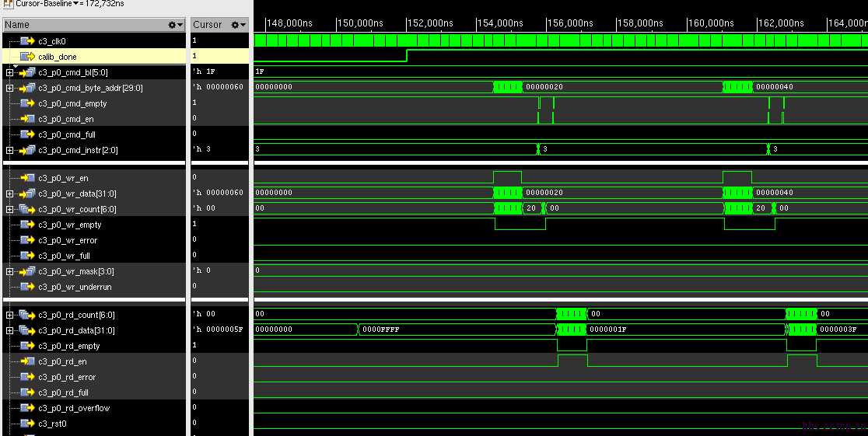Expand the c3_p0_cmd_byte_addr[29:0] bus

9,88
